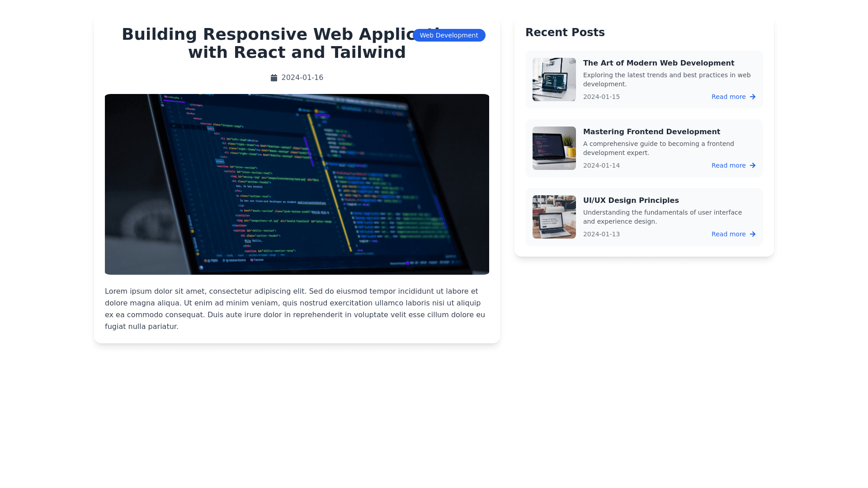
Task: Open UI/UX Design Principles thumbnail image
Action: point(554,217)
